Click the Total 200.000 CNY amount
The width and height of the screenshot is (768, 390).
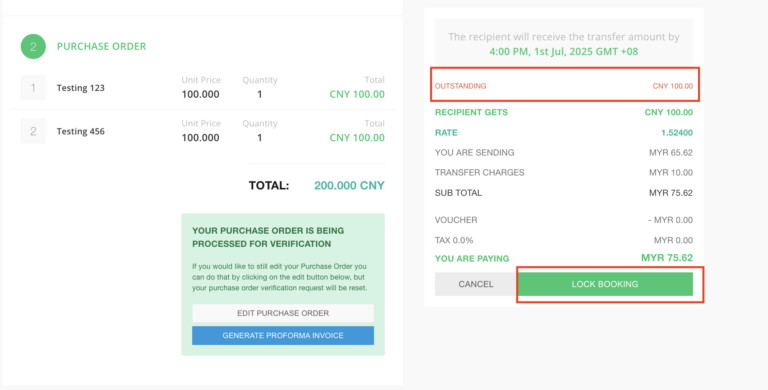point(349,186)
